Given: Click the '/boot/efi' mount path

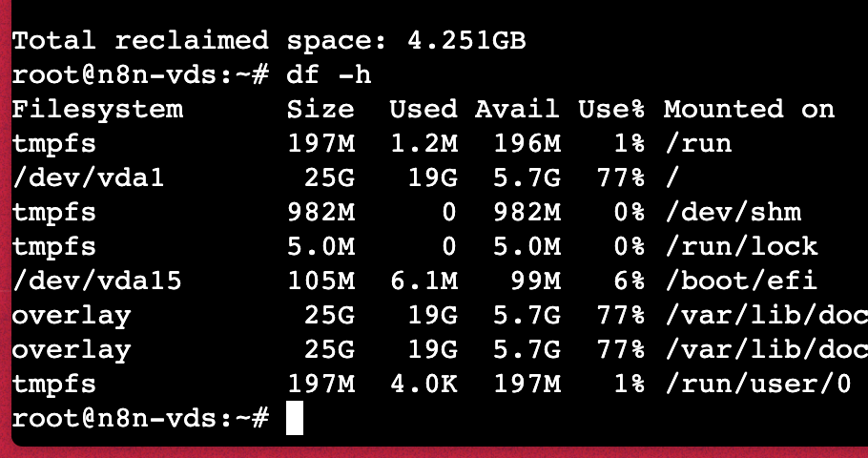Looking at the screenshot, I should point(740,281).
